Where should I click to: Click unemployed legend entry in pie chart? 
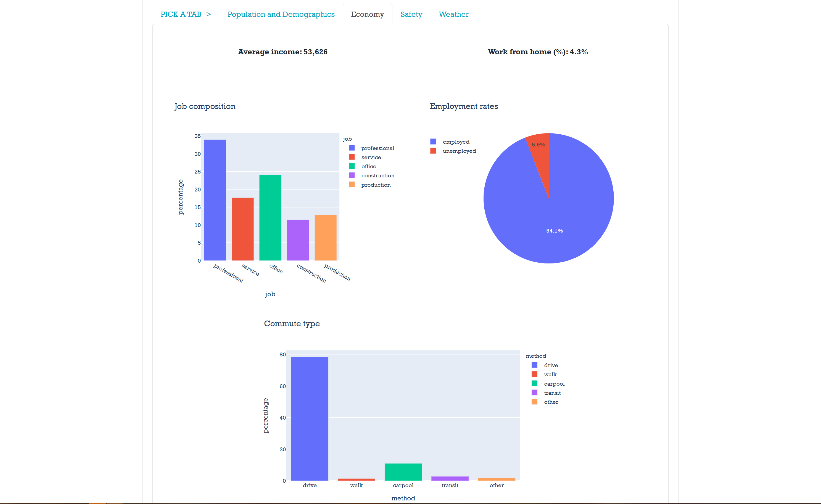[459, 151]
